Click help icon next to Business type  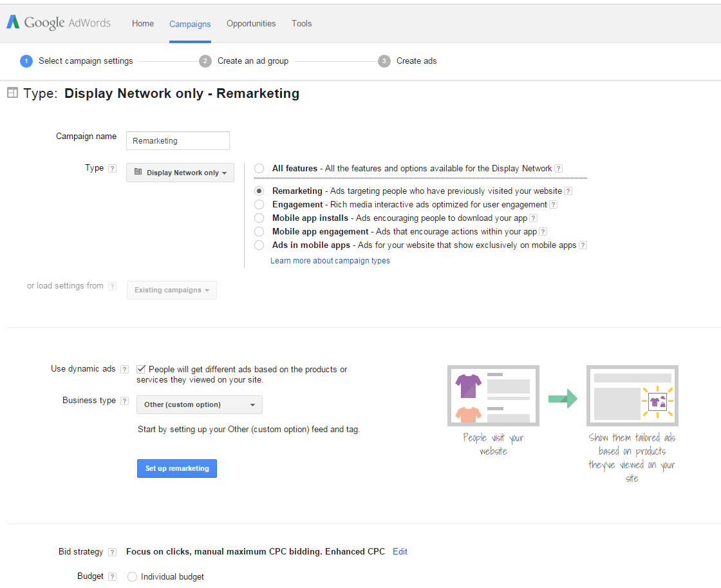pos(125,401)
